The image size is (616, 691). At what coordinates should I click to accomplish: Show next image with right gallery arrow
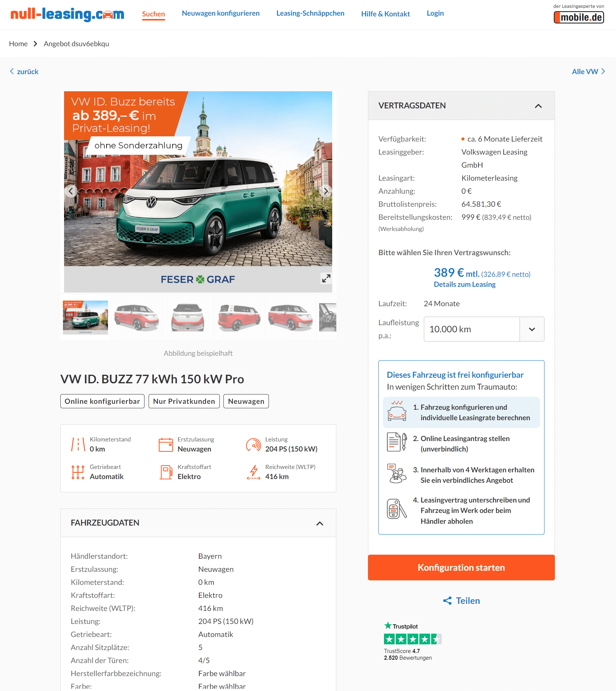click(x=326, y=191)
